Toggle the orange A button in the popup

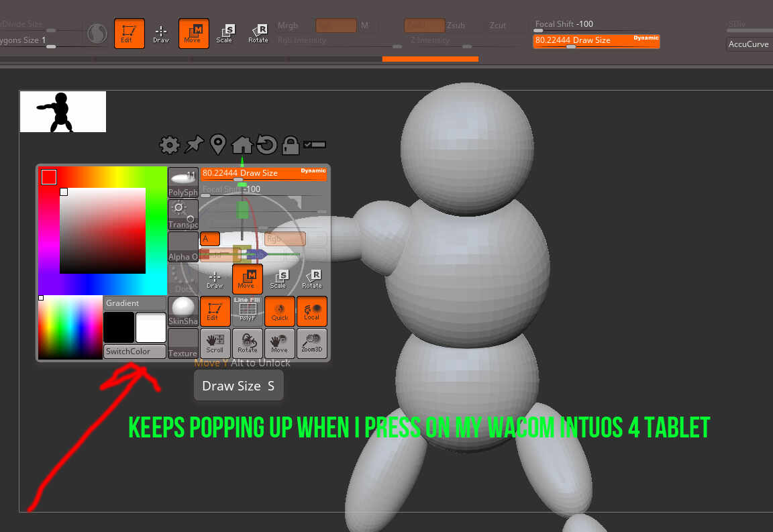click(210, 239)
